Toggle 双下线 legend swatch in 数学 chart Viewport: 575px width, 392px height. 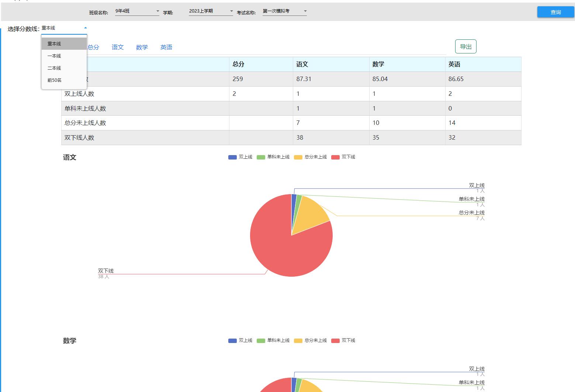click(x=335, y=341)
